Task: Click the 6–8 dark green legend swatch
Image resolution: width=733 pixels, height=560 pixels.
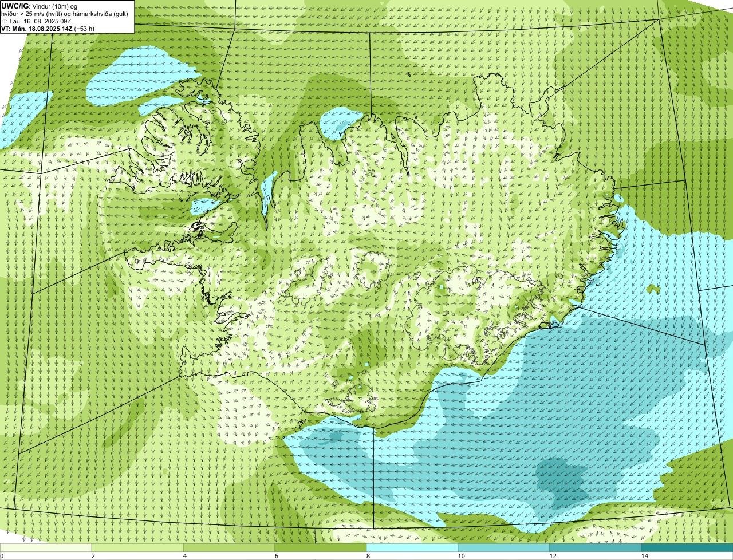Action: 321,547
